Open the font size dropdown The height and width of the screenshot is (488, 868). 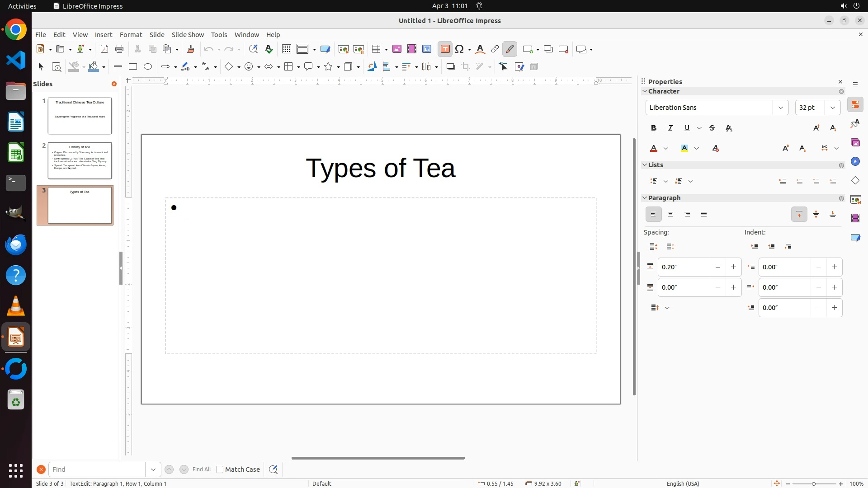pos(833,108)
